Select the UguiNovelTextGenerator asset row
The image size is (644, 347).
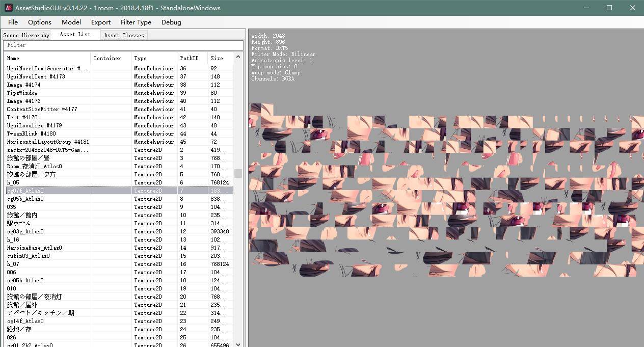[119, 68]
